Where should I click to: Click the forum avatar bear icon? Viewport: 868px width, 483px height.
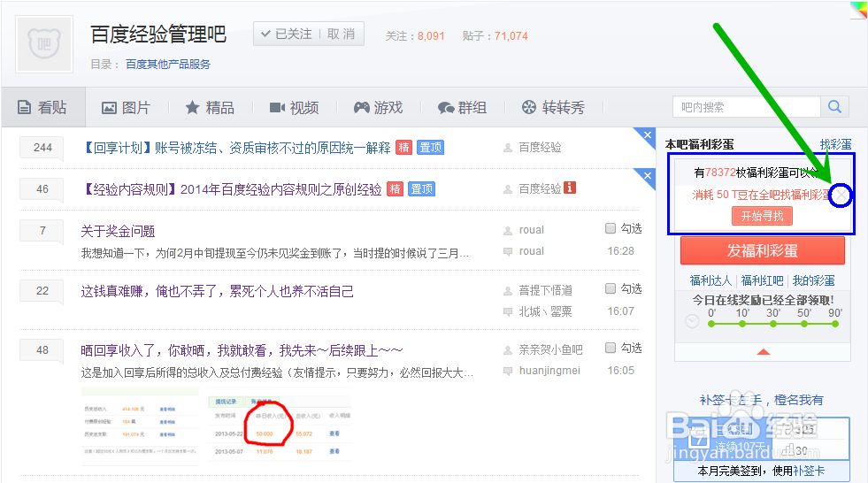(x=44, y=44)
